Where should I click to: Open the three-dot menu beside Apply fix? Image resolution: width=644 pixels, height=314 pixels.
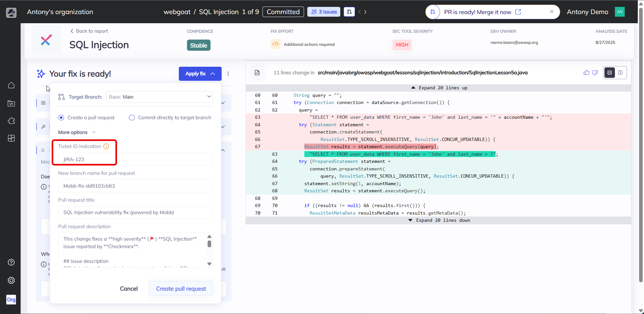(228, 74)
